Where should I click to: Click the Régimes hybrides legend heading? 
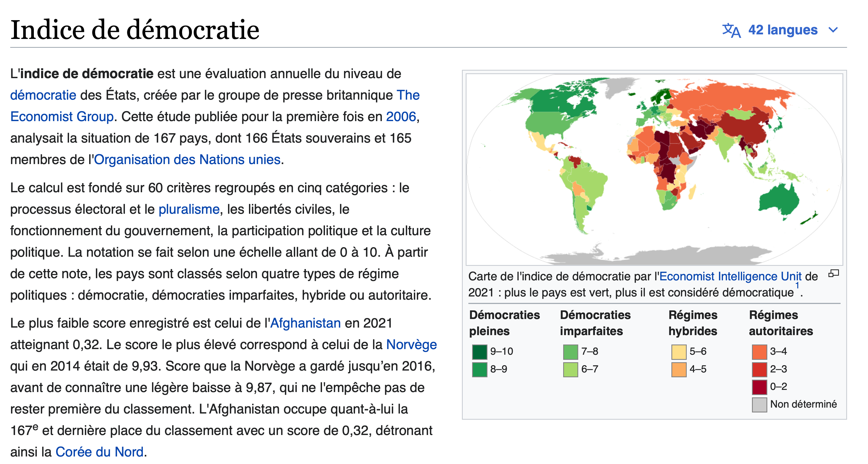click(x=693, y=323)
